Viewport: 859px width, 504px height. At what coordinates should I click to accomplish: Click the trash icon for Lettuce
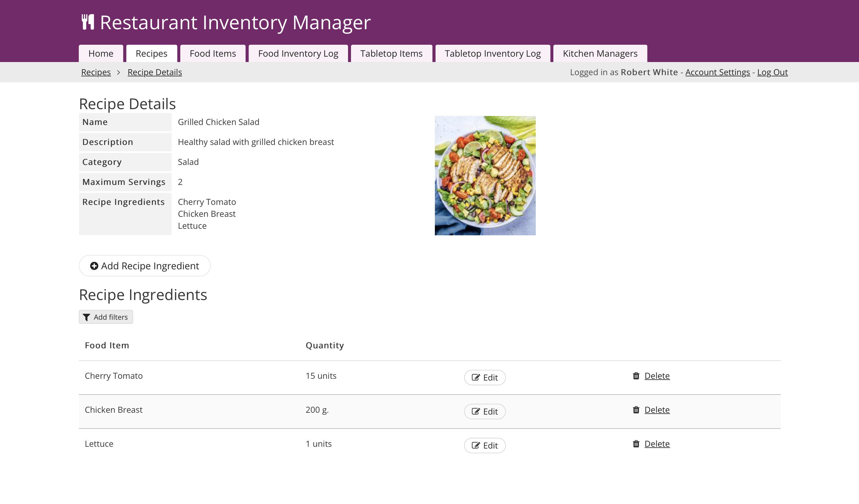[x=636, y=444]
